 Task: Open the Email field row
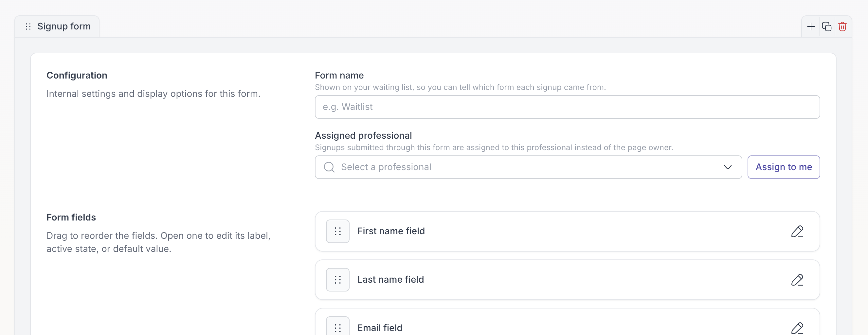[568, 322]
